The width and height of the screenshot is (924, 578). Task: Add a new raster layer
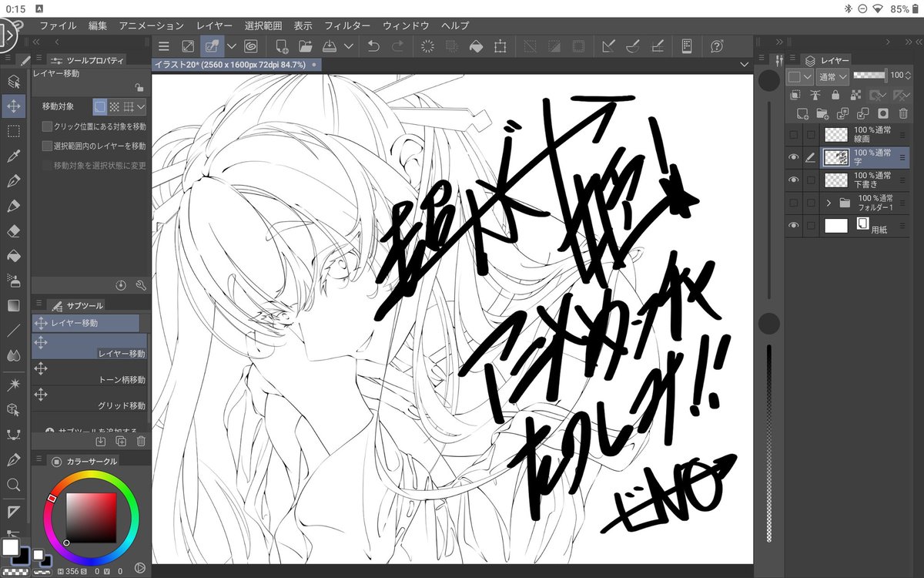[802, 113]
